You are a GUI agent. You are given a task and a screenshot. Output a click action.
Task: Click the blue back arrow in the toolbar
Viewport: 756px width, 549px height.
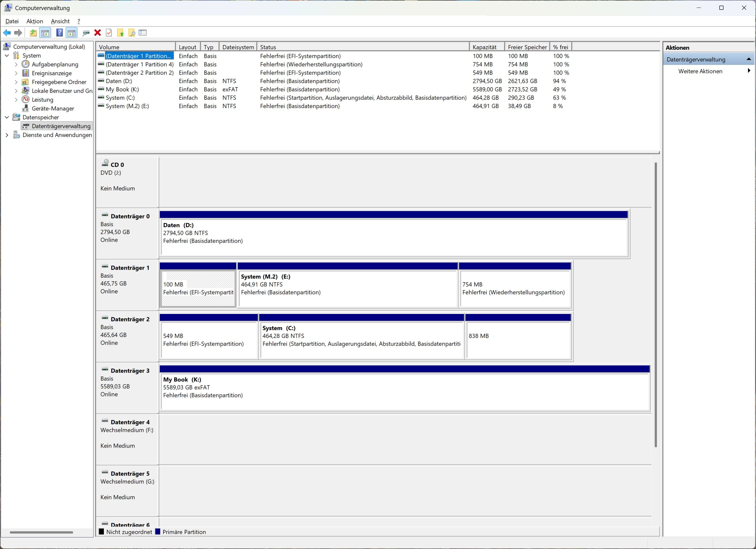(7, 33)
